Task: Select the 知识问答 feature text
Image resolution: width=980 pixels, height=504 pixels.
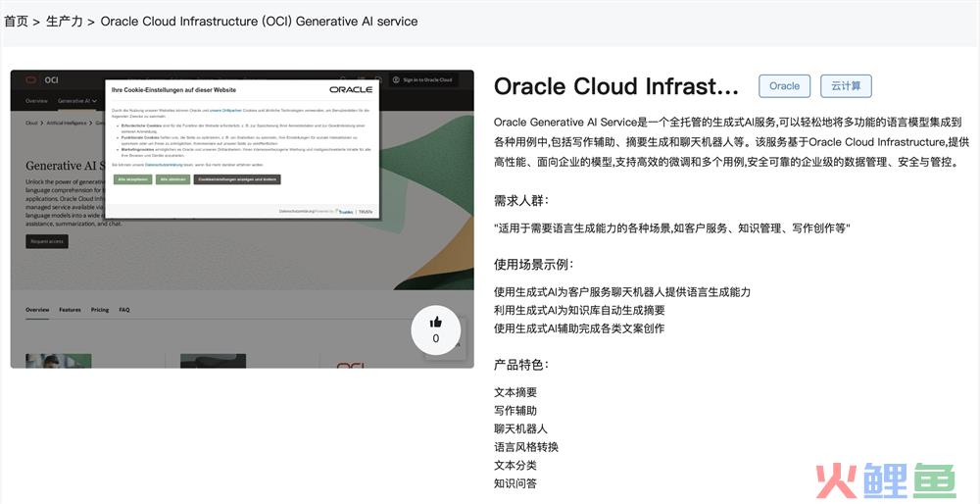Action: 515,483
